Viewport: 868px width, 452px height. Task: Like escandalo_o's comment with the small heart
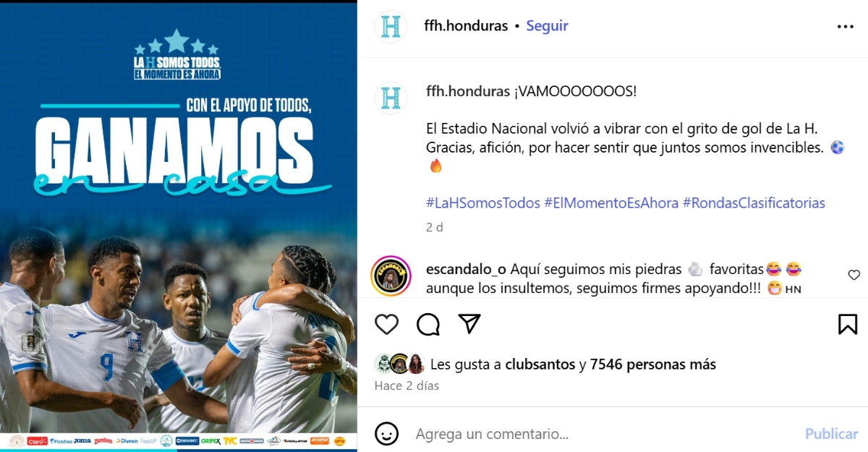[x=854, y=275]
